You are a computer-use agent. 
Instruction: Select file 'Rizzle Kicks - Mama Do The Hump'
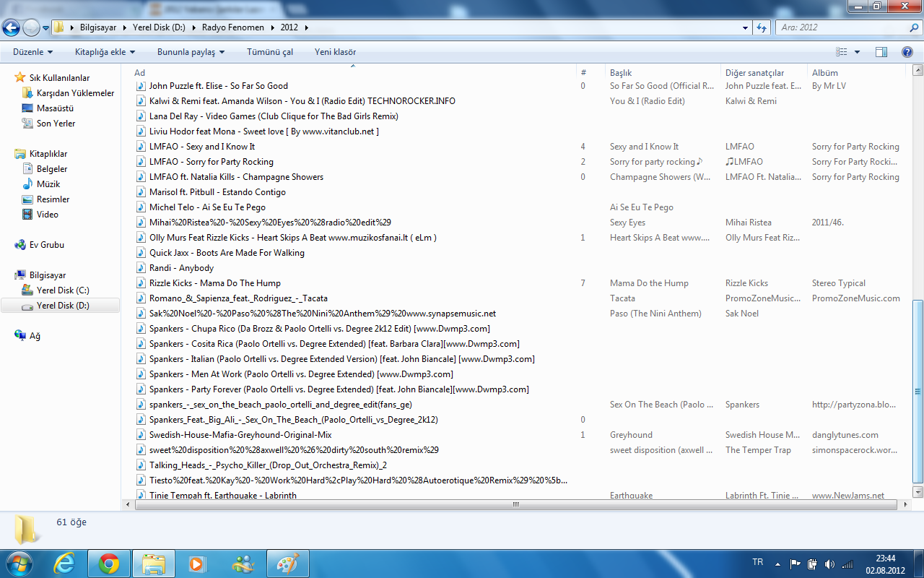point(215,283)
